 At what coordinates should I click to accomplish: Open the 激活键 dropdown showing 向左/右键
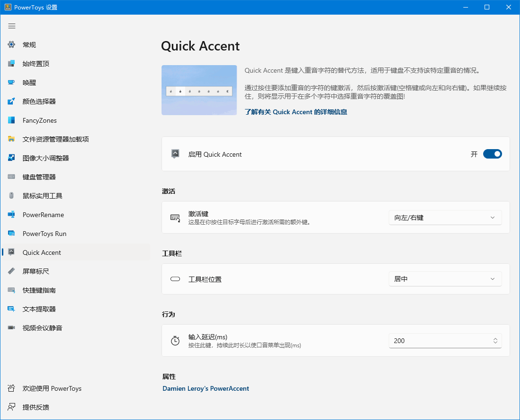pos(445,218)
